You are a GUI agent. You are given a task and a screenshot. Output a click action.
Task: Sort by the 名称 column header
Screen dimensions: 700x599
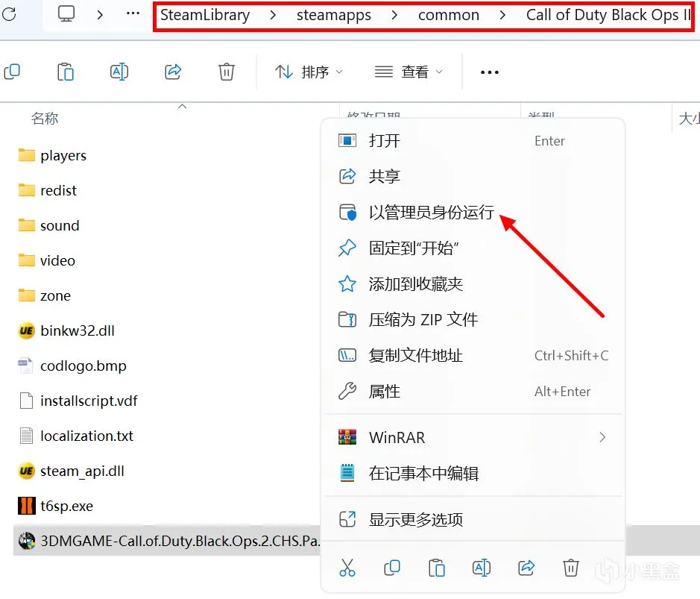click(x=45, y=119)
